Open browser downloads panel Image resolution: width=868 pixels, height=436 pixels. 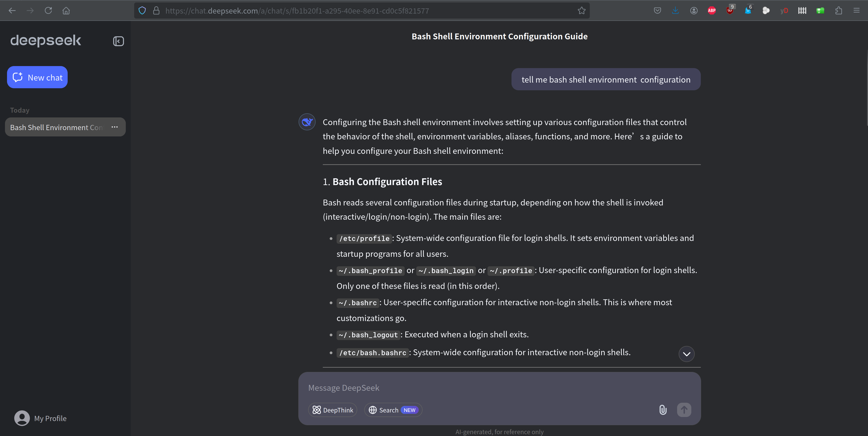(675, 10)
